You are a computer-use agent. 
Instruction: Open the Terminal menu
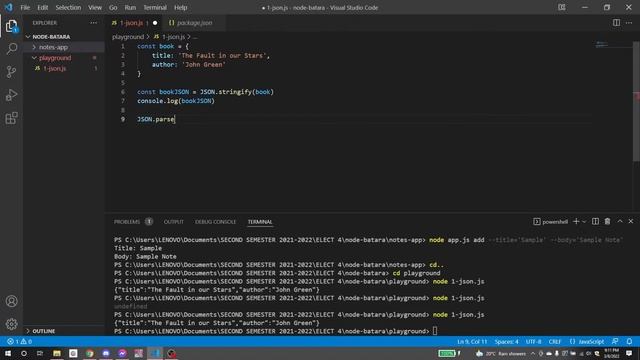point(155,7)
